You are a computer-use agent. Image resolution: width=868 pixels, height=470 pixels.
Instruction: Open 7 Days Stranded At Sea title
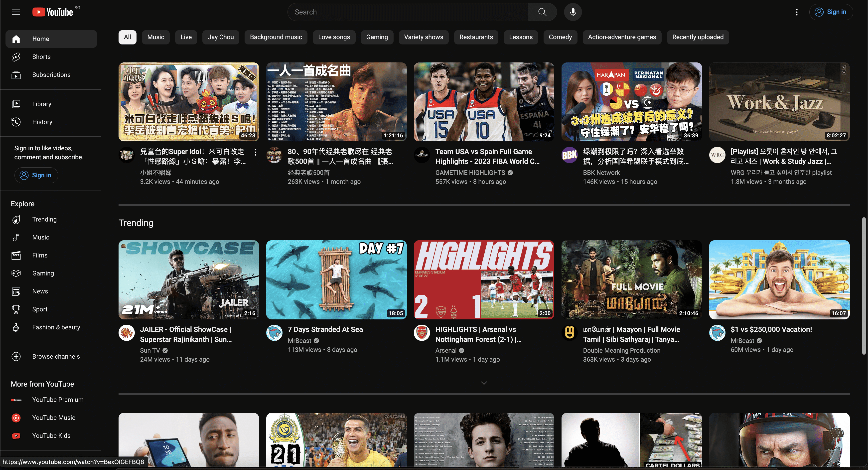click(x=325, y=329)
